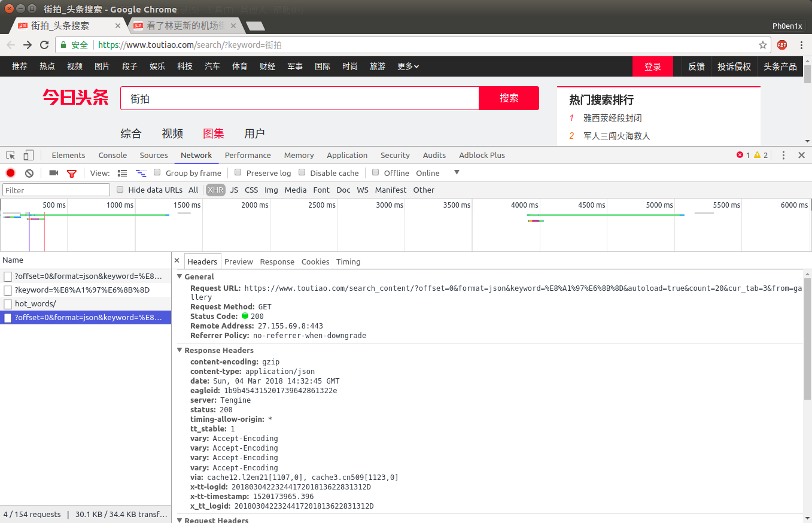This screenshot has height=523, width=812.
Task: Select the XHR filter type
Action: coord(215,190)
